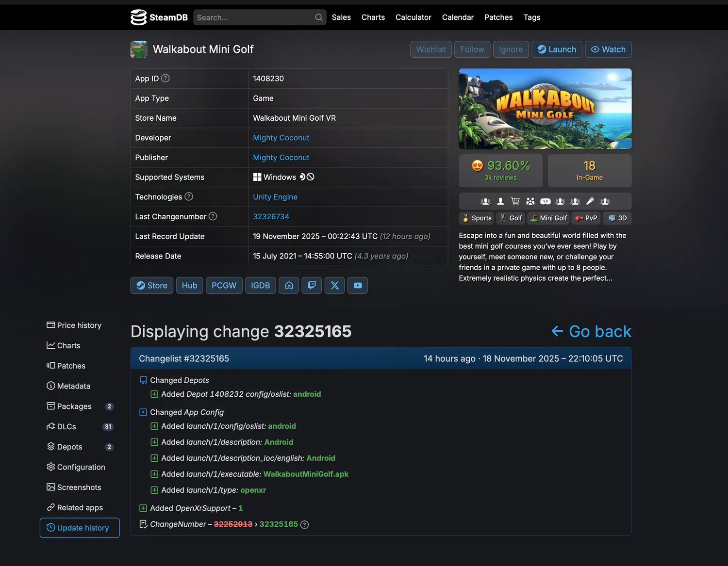
Task: Open the Store page button
Action: point(152,286)
